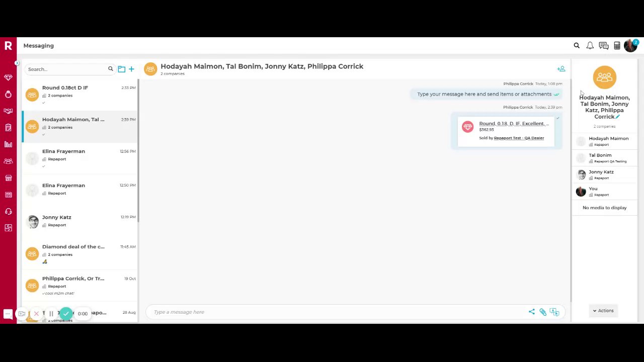Pause the screen recording
644x362 pixels.
click(x=51, y=314)
